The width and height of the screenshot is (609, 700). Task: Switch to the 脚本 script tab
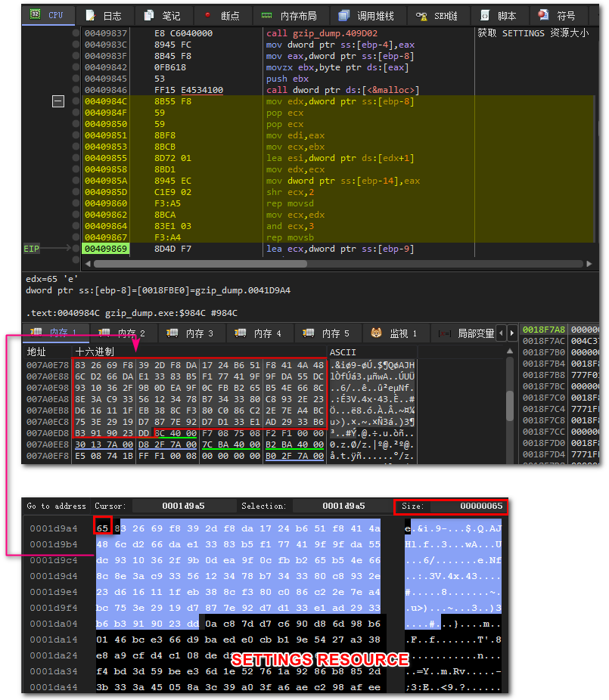pos(499,16)
